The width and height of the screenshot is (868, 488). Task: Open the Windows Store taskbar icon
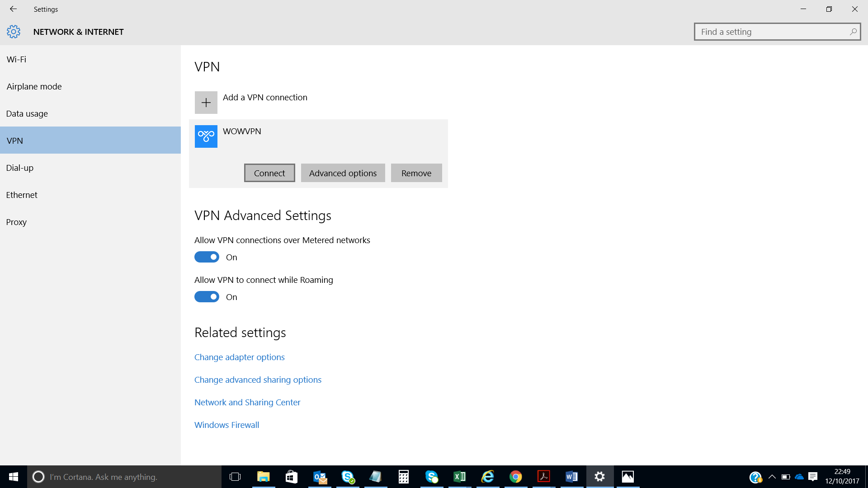(291, 477)
